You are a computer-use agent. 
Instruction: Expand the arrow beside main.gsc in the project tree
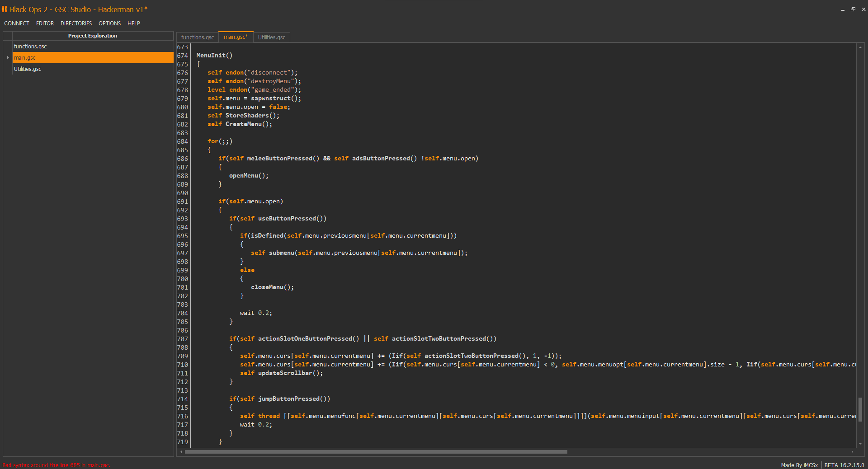point(8,58)
